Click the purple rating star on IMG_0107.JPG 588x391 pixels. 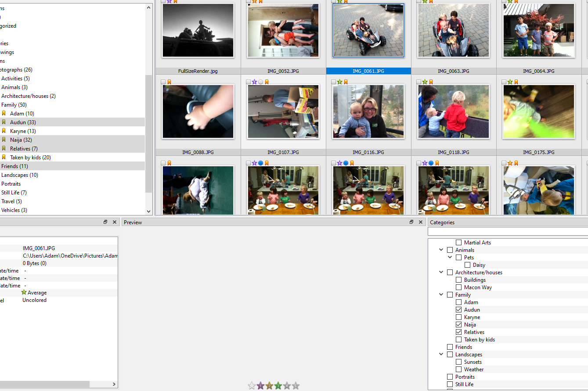click(x=254, y=82)
